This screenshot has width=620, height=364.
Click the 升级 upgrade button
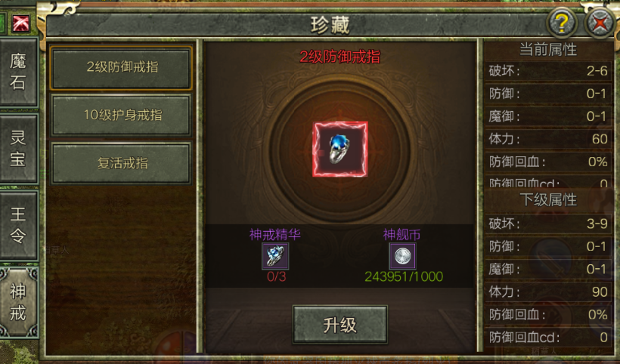coord(340,325)
